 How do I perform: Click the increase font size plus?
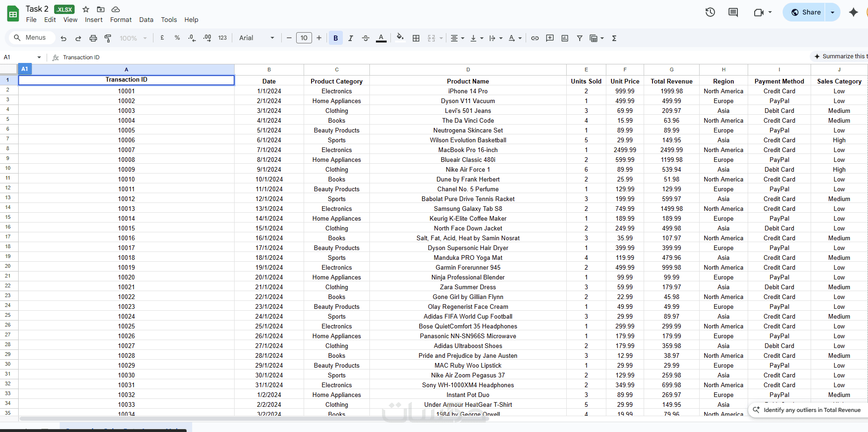tap(319, 38)
